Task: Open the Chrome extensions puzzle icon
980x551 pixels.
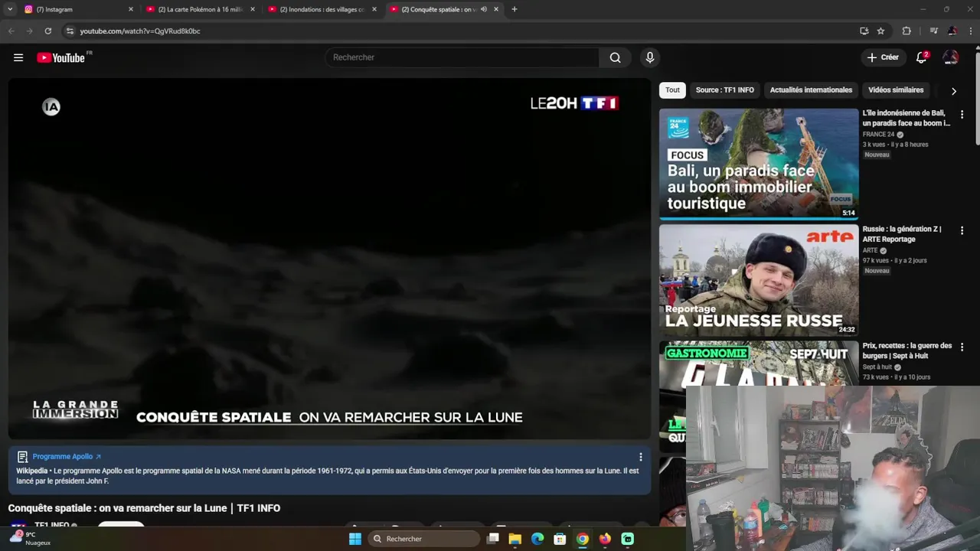Action: coord(906,31)
